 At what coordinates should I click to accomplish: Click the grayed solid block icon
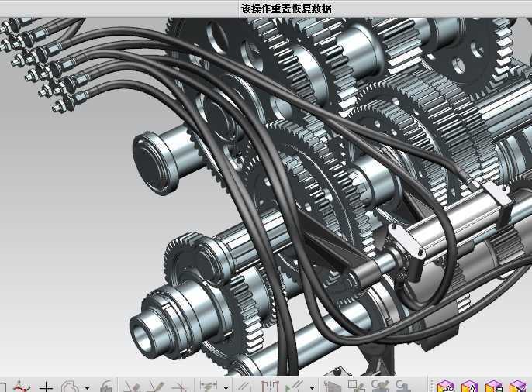pos(331,387)
